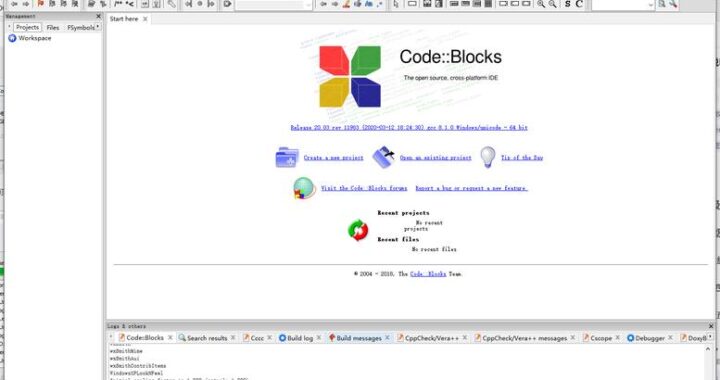Click the red flag bookmark toolbar icon
This screenshot has width=720, height=380.
pos(40,4)
